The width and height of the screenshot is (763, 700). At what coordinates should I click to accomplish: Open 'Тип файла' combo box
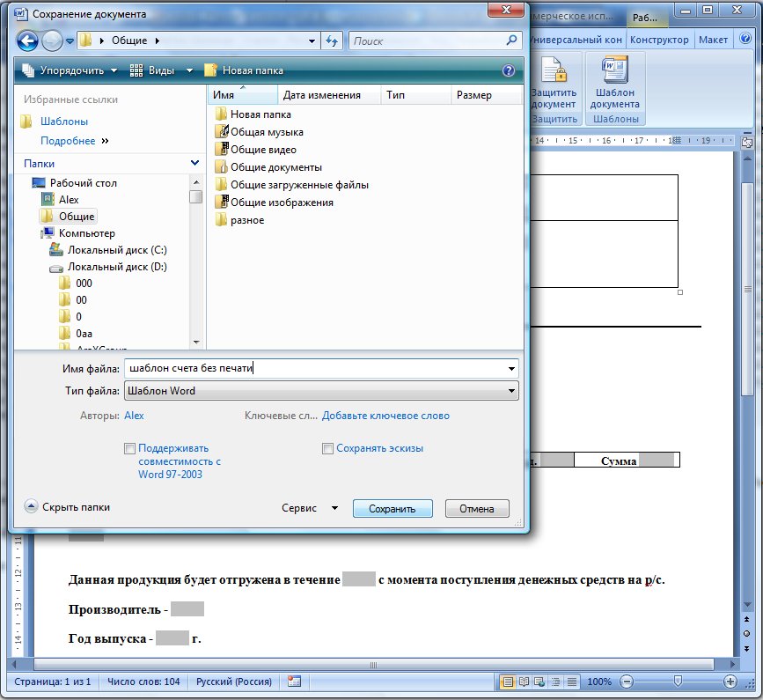coord(321,391)
